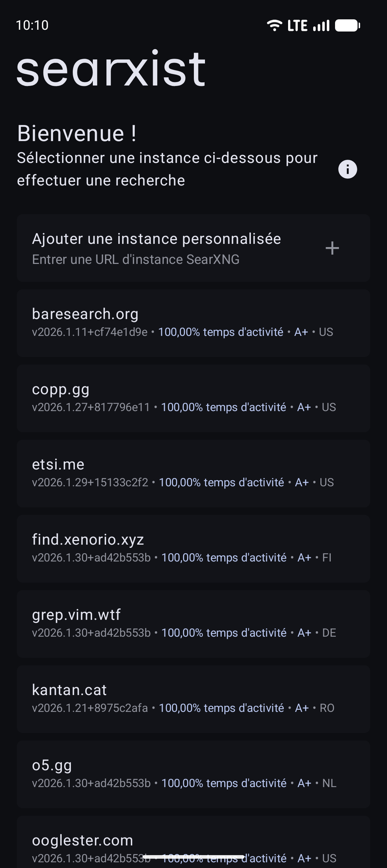Tap baresearch.org uptime percentage text

pos(221,332)
